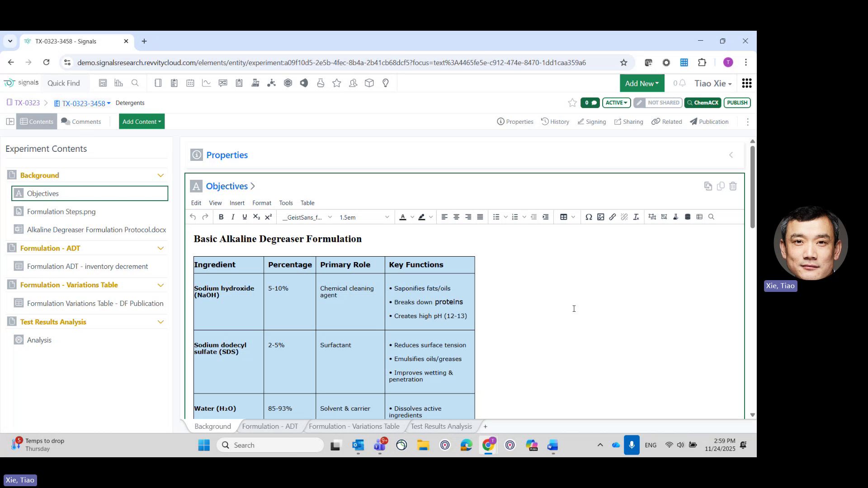The image size is (868, 488).
Task: Enable subscript formatting
Action: pos(256,217)
